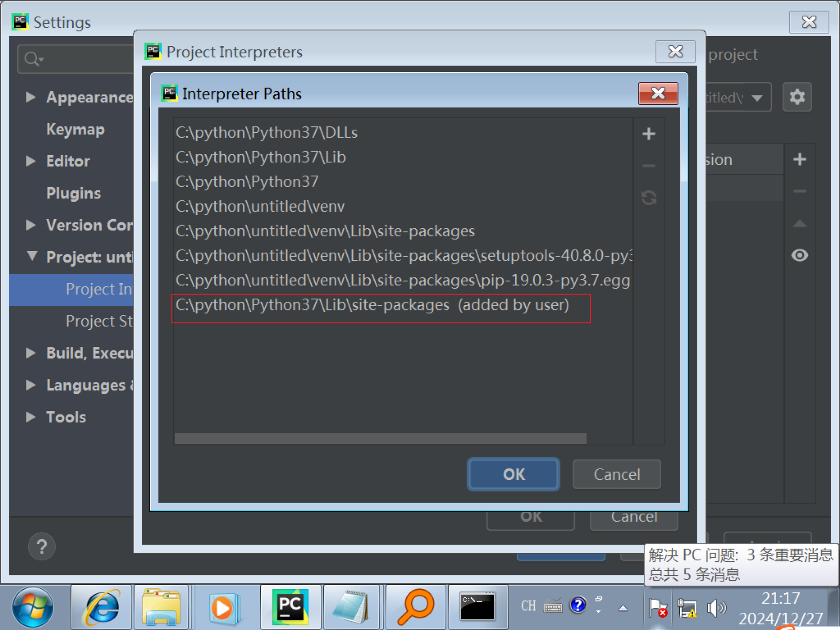
Task: Open Windows Media Player taskbar icon
Action: tap(225, 607)
